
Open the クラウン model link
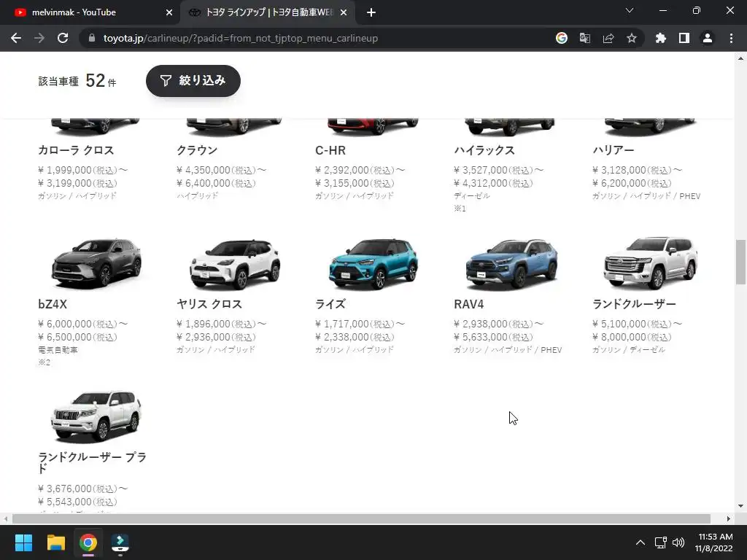pyautogui.click(x=197, y=150)
